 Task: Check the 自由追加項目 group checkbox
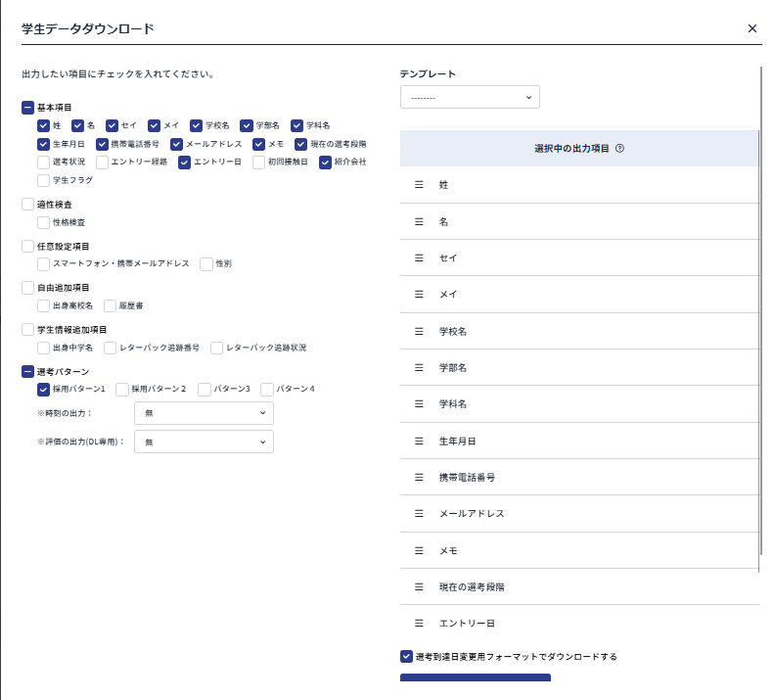pos(27,288)
